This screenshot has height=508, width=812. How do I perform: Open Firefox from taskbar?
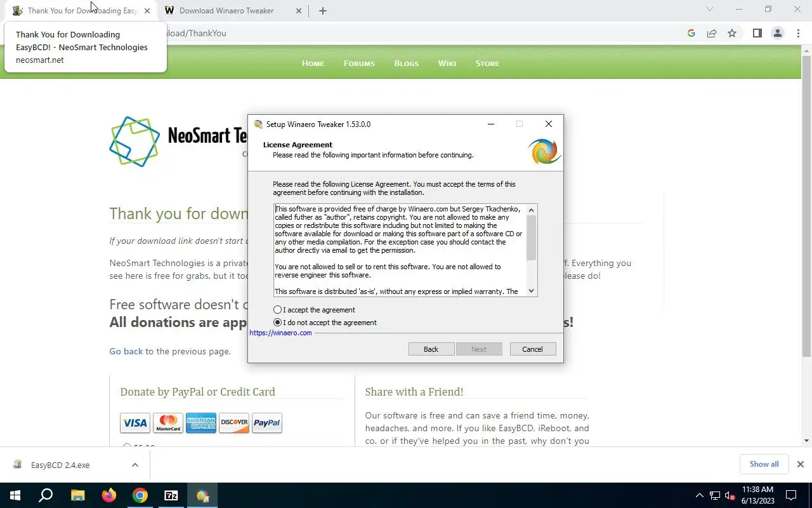pos(109,495)
